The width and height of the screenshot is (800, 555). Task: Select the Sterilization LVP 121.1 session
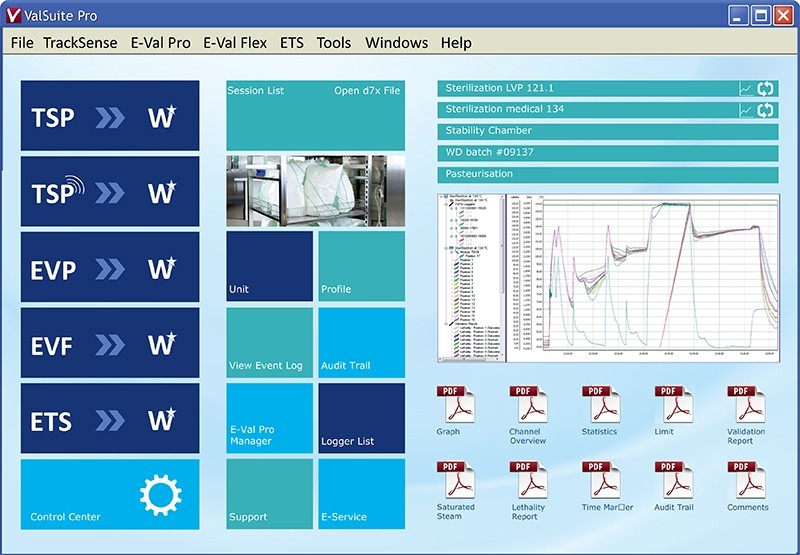click(x=608, y=89)
